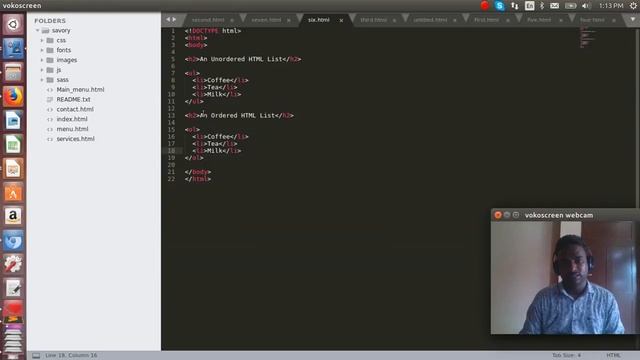Switch to the four.html tab
Viewport: 640px width, 360px height.
[x=592, y=20]
